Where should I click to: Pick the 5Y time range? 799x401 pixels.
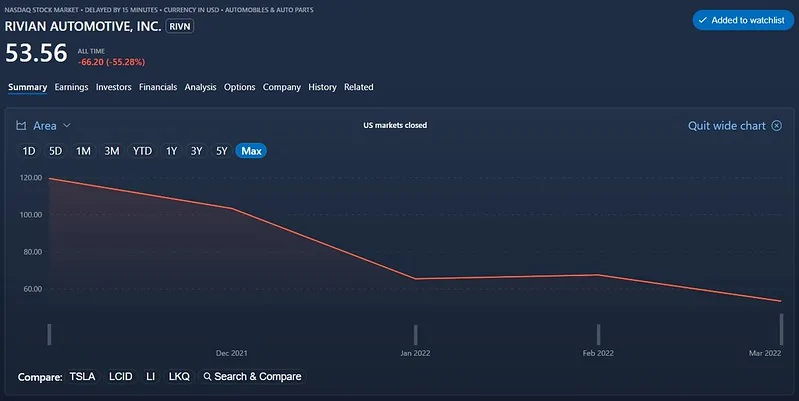click(x=222, y=151)
